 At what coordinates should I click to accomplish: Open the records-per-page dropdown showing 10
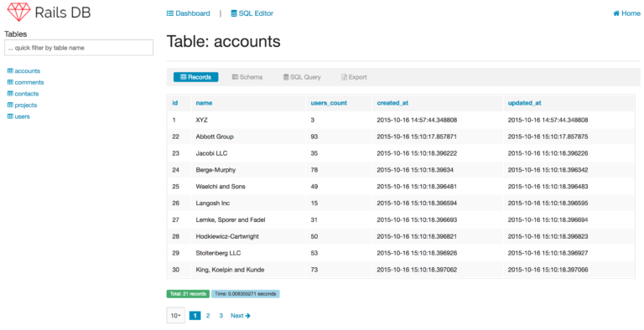[176, 316]
